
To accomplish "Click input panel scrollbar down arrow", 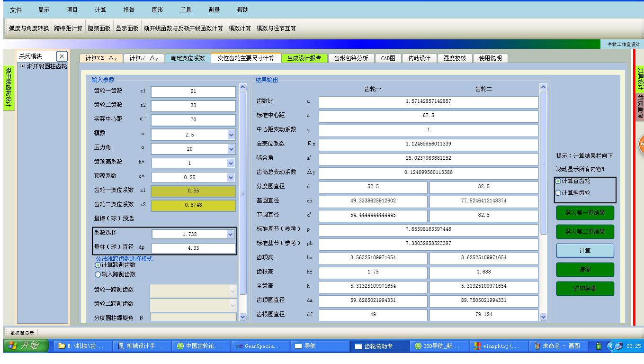I will [243, 317].
